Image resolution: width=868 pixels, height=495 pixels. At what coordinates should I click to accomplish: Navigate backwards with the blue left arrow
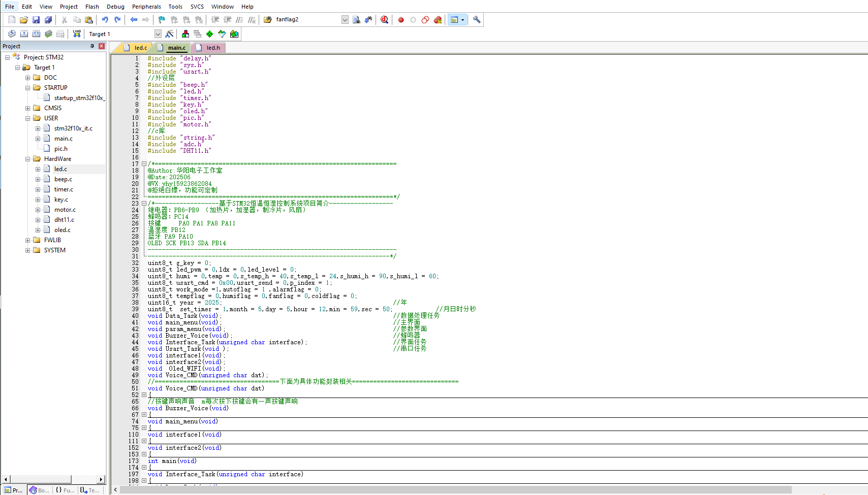(134, 20)
